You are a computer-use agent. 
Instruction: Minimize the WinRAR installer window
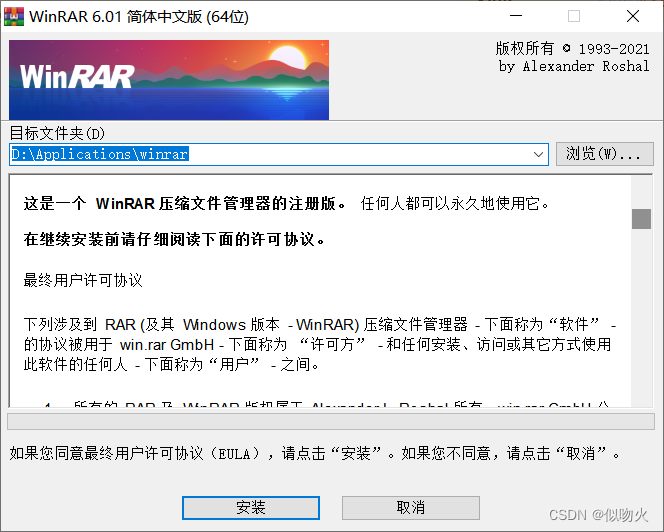(x=516, y=16)
